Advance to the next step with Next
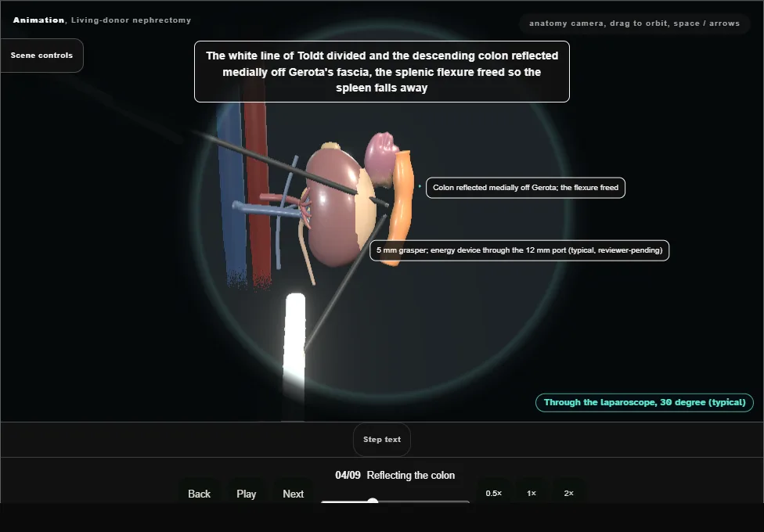764x532 pixels. [x=294, y=494]
